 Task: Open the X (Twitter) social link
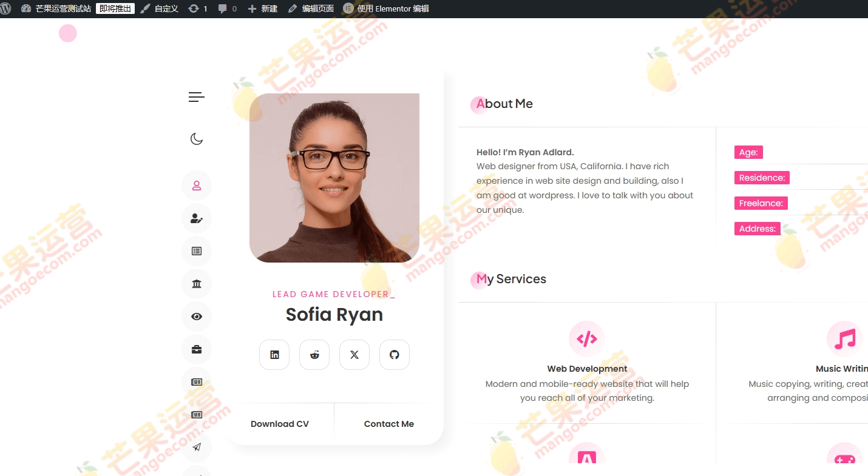(x=354, y=355)
